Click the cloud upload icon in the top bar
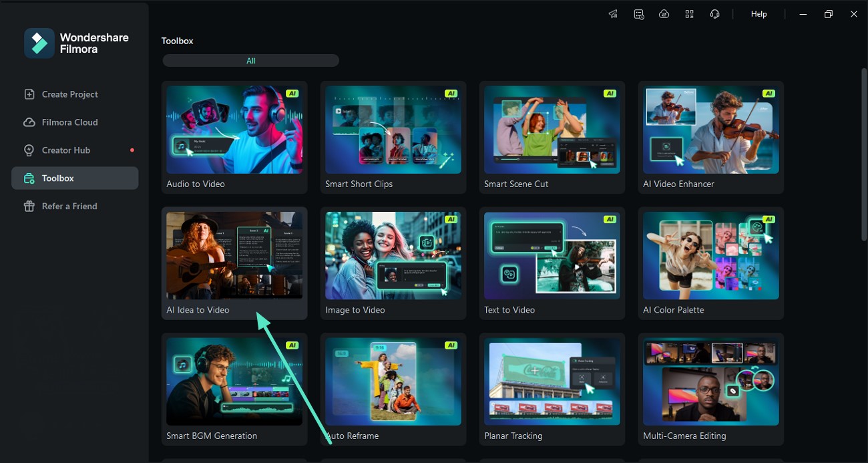This screenshot has width=868, height=463. click(664, 14)
